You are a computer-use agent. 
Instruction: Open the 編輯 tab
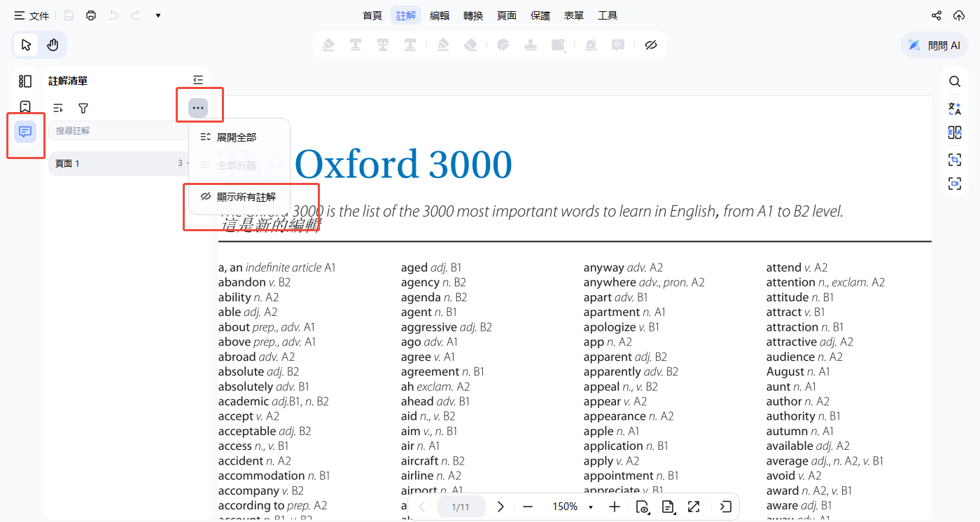click(x=440, y=15)
